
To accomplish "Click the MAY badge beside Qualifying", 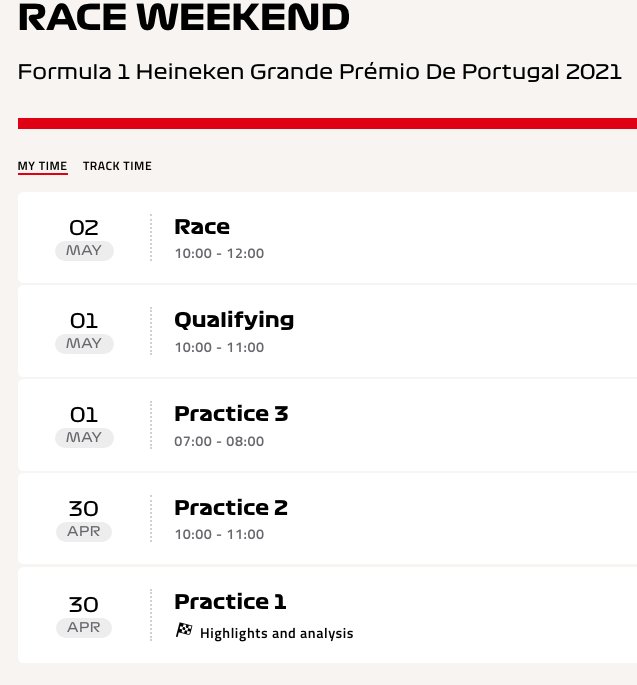I will tap(84, 343).
